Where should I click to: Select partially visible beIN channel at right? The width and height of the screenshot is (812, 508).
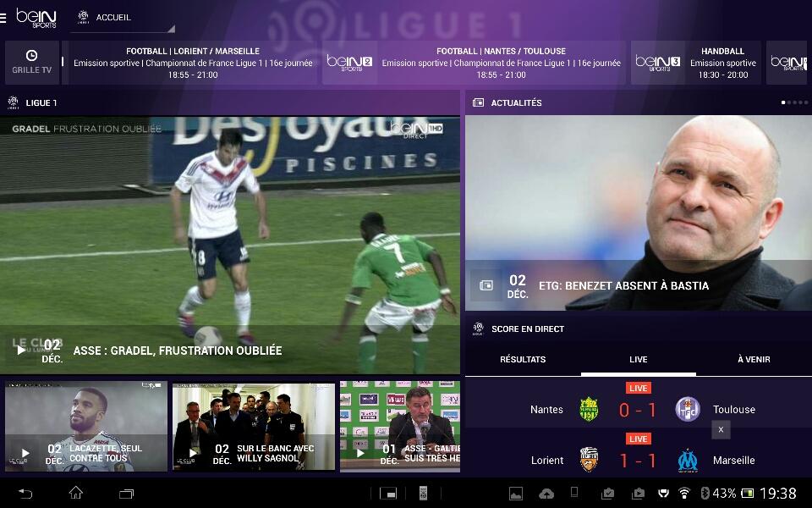(787, 63)
